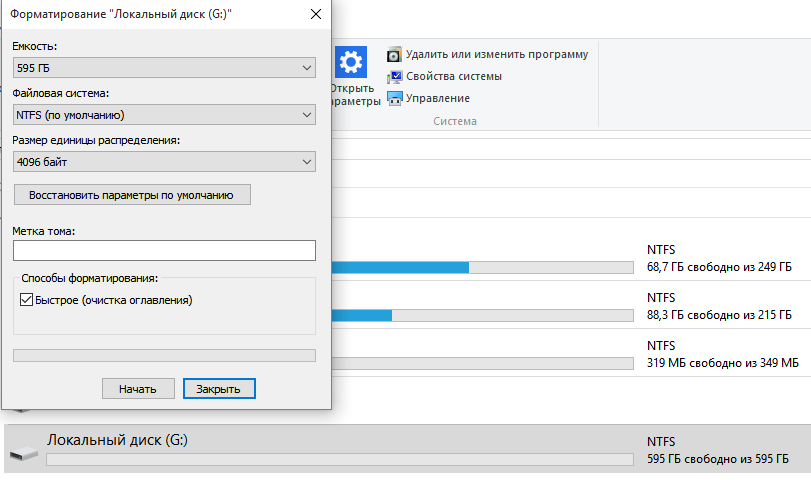Click the Управление computer icon
The width and height of the screenshot is (811, 480).
coord(396,98)
